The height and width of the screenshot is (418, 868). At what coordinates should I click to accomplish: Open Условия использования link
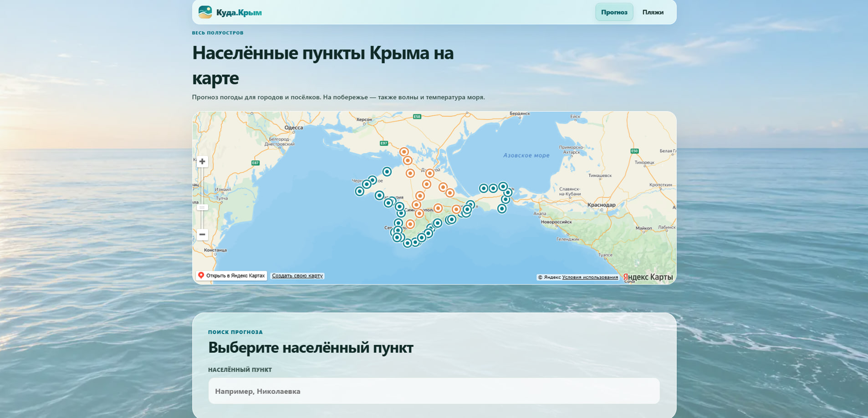tap(590, 277)
